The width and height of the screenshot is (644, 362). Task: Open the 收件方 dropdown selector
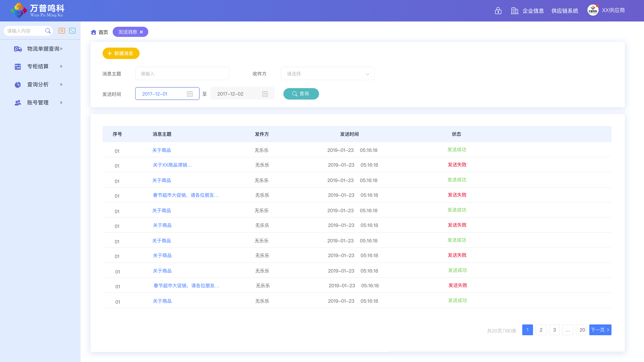[x=328, y=73]
